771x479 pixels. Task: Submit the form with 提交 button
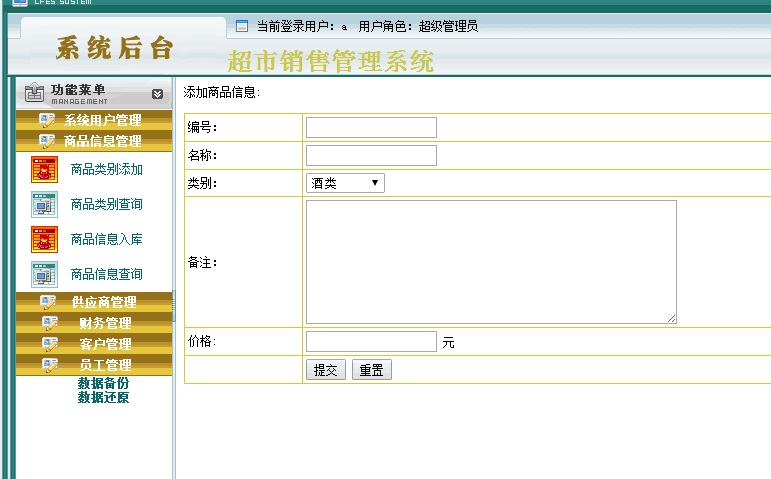326,370
